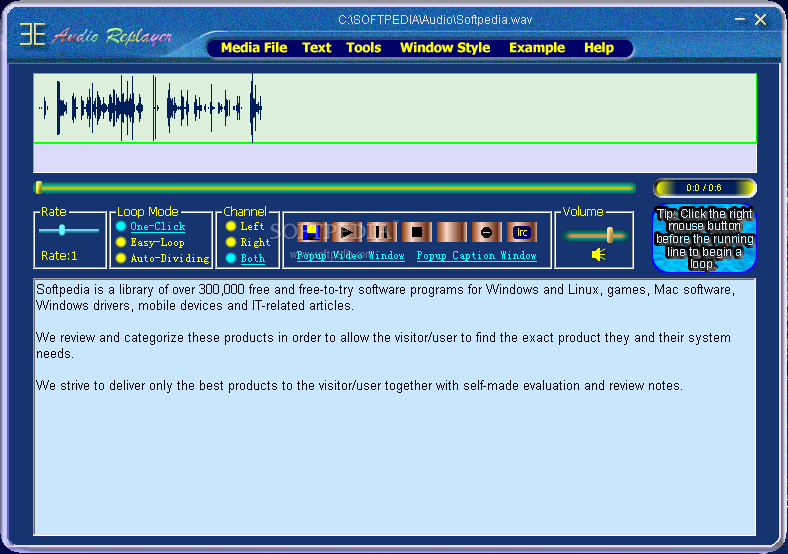Click the save floppy disk button
This screenshot has height=554, width=788.
point(312,232)
